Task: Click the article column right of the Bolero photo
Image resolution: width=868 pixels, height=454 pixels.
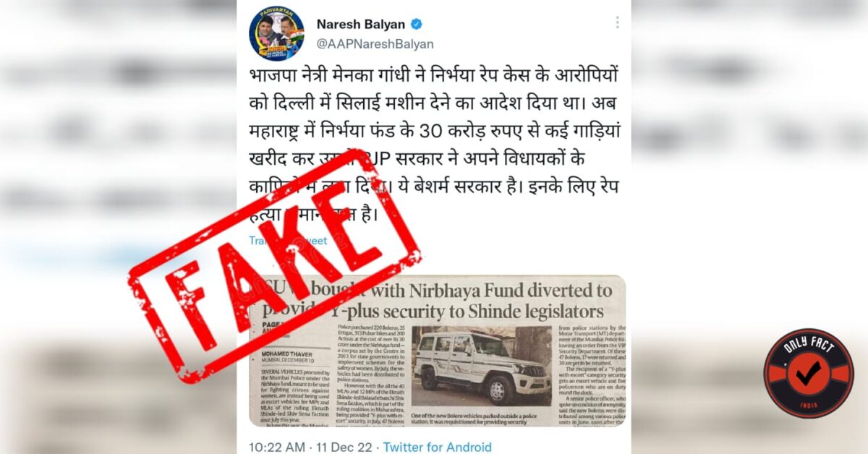Action: pyautogui.click(x=590, y=375)
